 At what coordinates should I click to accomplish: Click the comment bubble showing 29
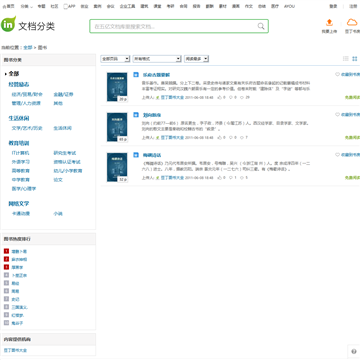point(242,97)
